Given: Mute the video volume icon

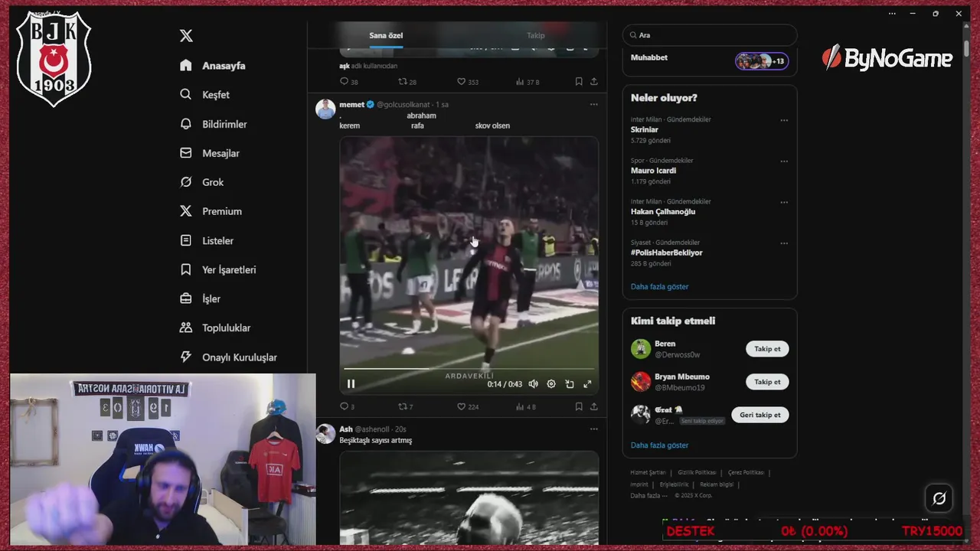Looking at the screenshot, I should click(533, 384).
